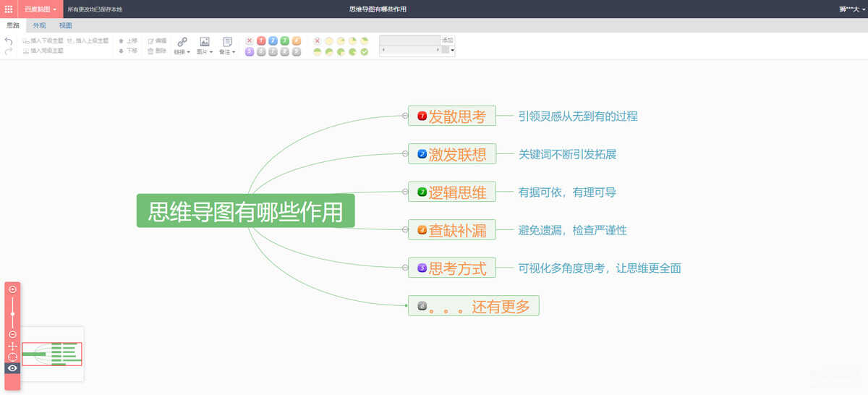Set priority 3 in toolbar
Screen dimensions: 868x395
(284, 41)
